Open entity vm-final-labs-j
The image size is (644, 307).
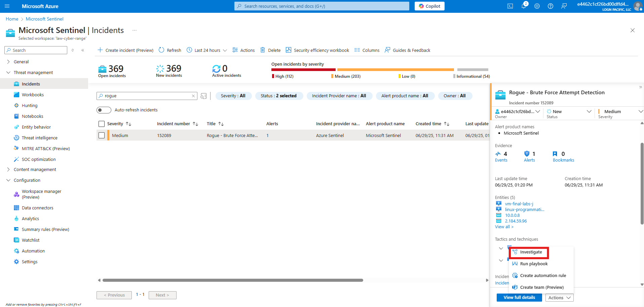(x=519, y=204)
